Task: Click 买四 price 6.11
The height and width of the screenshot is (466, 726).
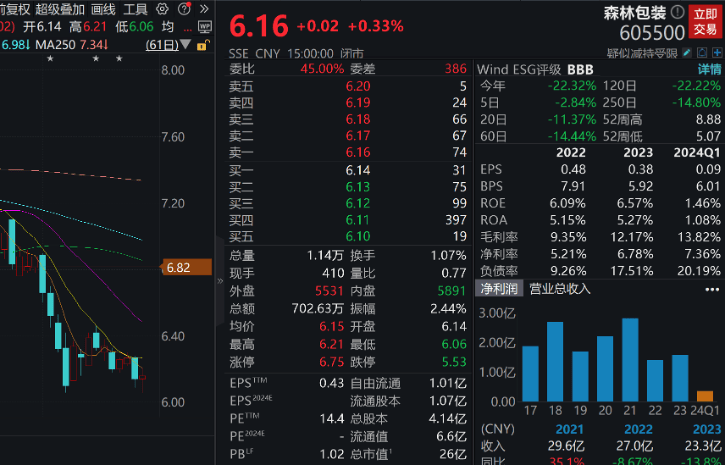Action: [358, 220]
